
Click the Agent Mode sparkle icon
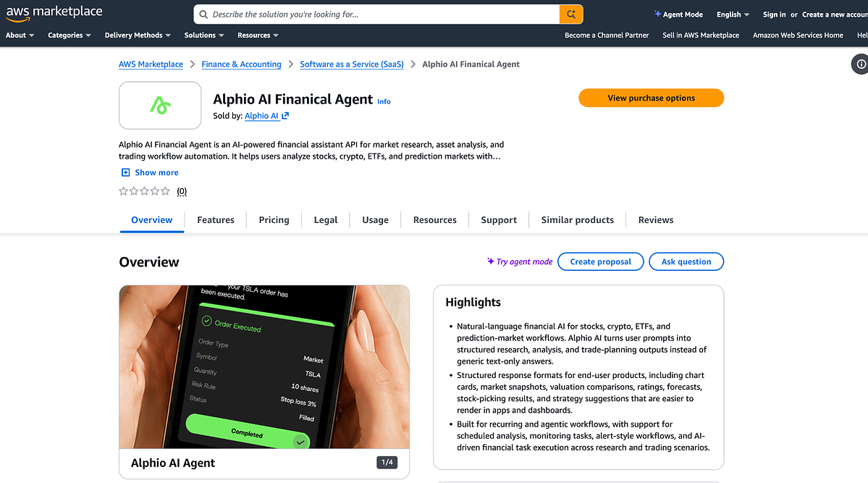pos(657,14)
